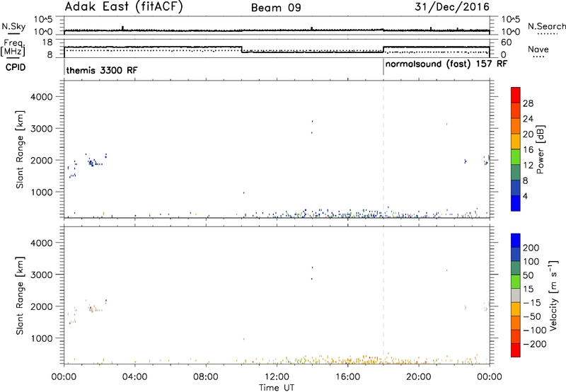This screenshot has height=392, width=566.
Task: Click the left "10^5" tick of the noise panel
Action: (x=43, y=19)
